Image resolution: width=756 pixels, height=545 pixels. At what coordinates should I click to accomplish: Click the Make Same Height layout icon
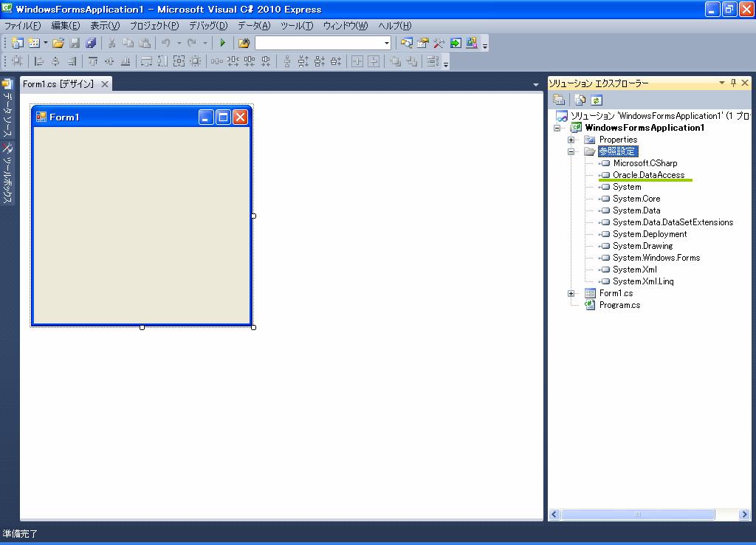(x=163, y=61)
